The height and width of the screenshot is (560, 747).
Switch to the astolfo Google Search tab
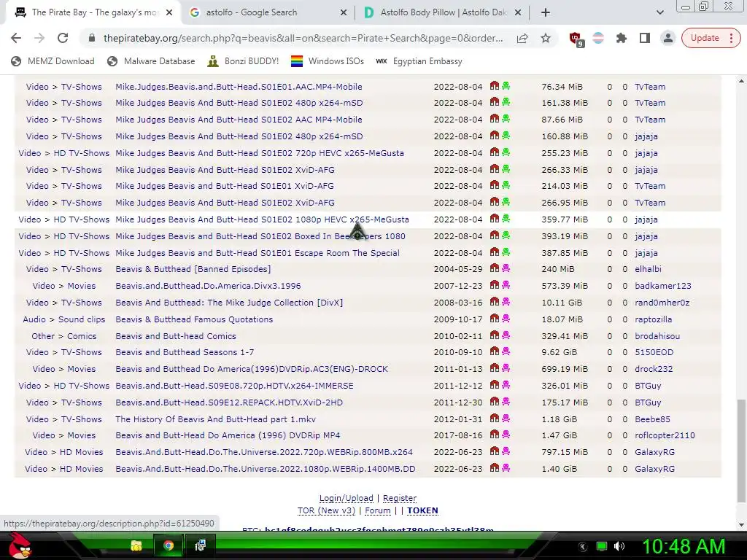click(268, 12)
